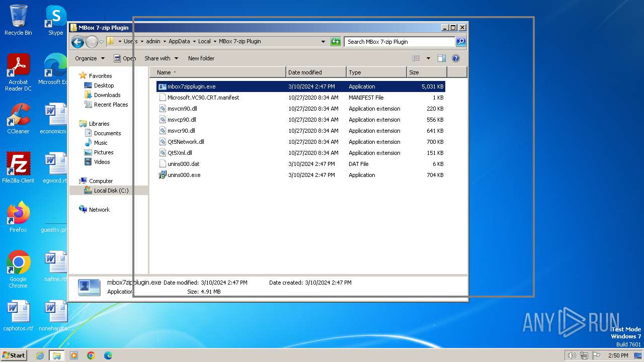Sort by Type column header

pyautogui.click(x=376, y=72)
